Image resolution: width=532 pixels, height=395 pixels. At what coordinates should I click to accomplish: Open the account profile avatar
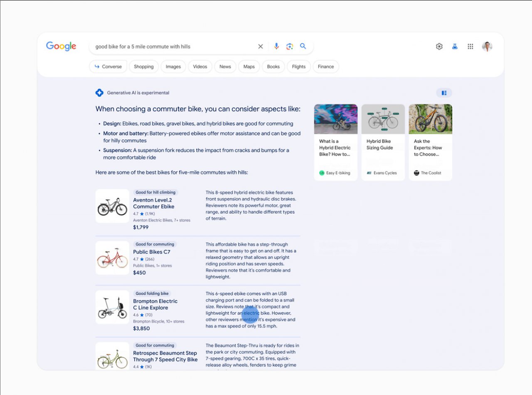click(x=487, y=47)
